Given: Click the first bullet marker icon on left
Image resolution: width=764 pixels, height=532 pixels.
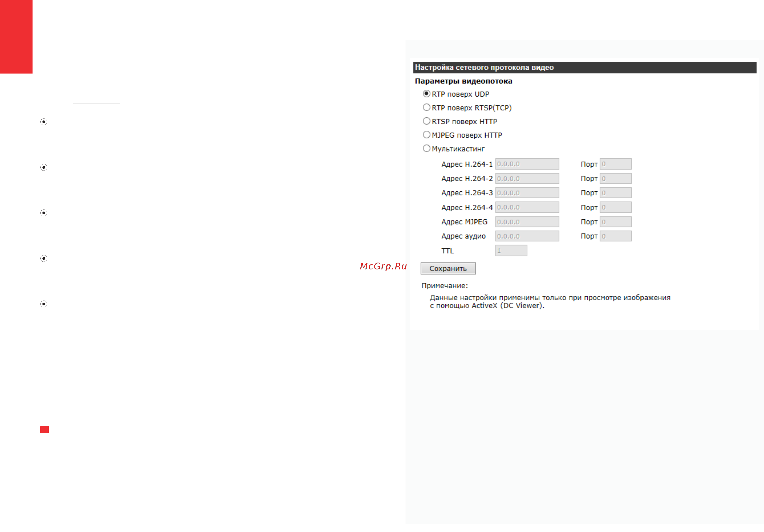Looking at the screenshot, I should pos(44,122).
